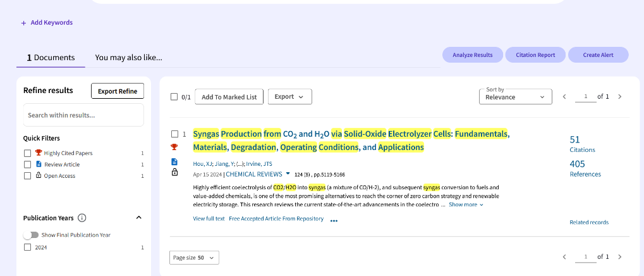Click next page arrow at bottom pagination

[619, 257]
